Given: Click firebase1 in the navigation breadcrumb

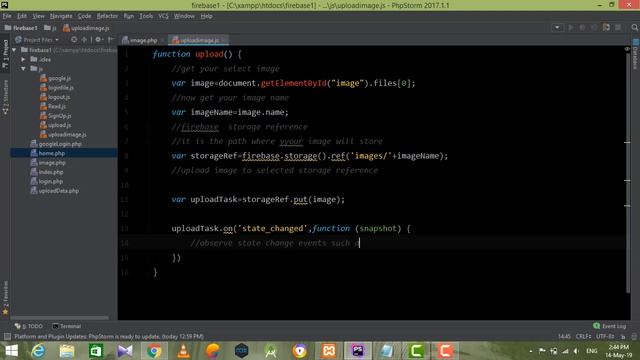Looking at the screenshot, I should coord(21,28).
